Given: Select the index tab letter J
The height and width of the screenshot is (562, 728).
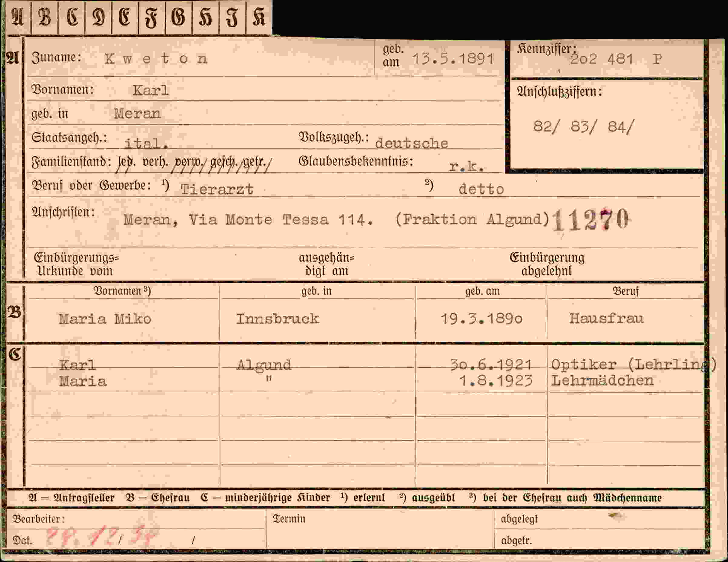Looking at the screenshot, I should pos(232,17).
